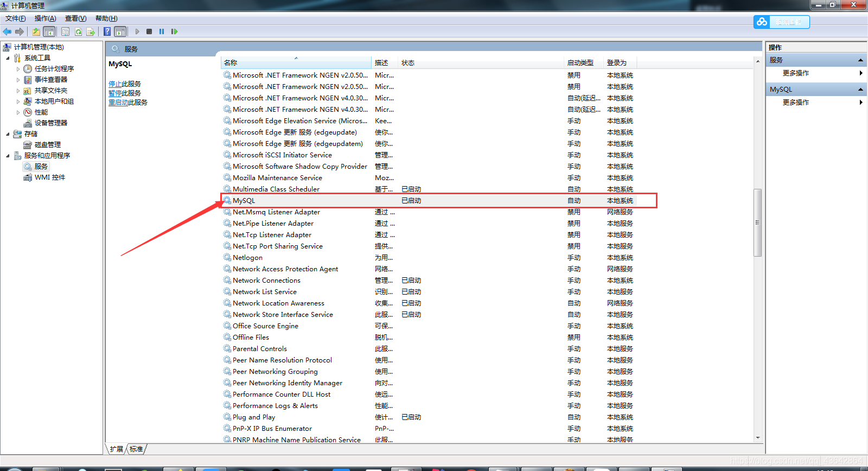Collapse the 存储 tree node
868x471 pixels.
[x=8, y=134]
